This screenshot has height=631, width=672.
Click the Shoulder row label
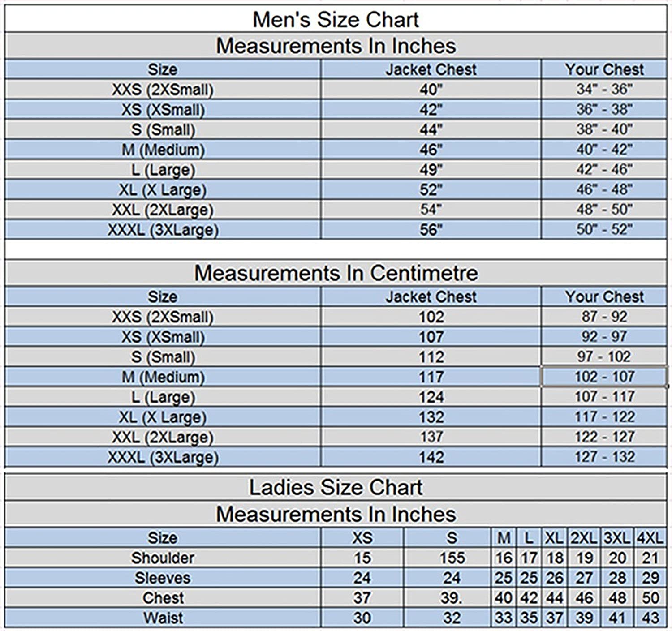pos(163,558)
